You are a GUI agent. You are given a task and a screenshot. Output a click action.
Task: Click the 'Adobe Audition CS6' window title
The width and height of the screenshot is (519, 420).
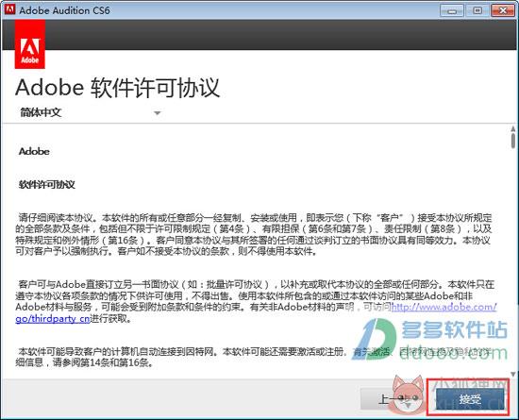pyautogui.click(x=64, y=10)
